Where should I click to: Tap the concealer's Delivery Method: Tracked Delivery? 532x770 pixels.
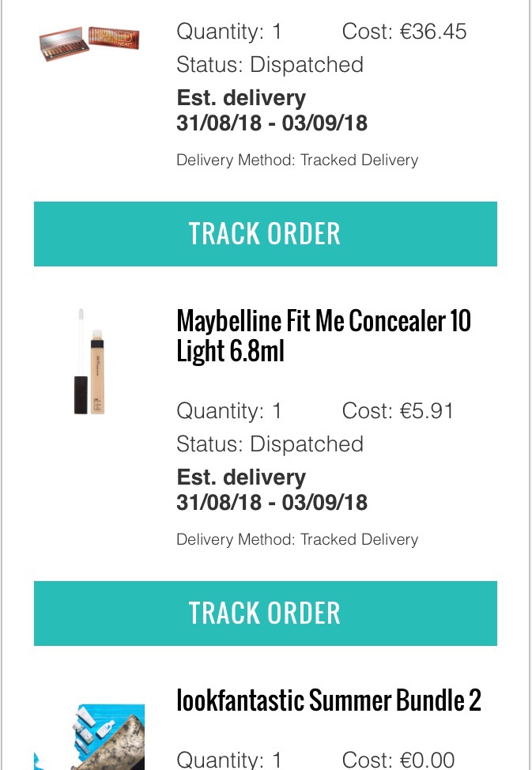pyautogui.click(x=297, y=540)
